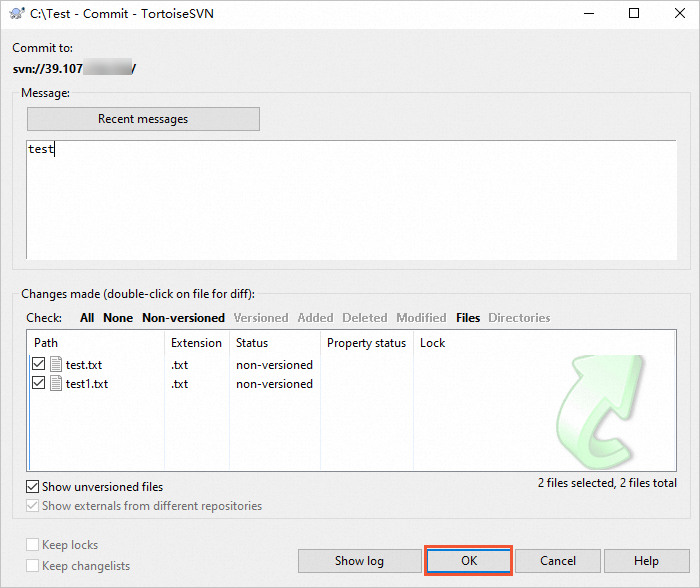Click the non-versioned status of test.txt
Image resolution: width=700 pixels, height=588 pixels.
(275, 365)
